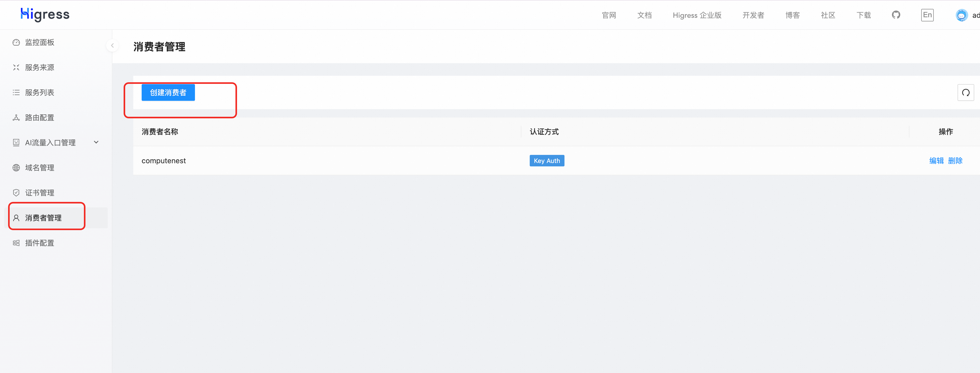Click the refresh icon button
Image resolution: width=980 pixels, height=373 pixels.
965,92
